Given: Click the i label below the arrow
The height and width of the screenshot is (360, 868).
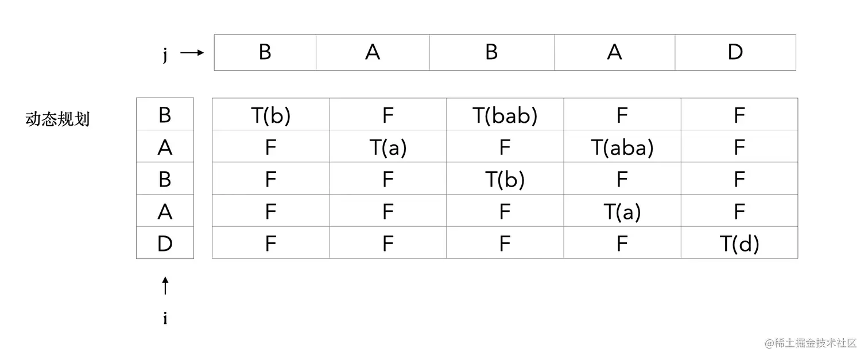Looking at the screenshot, I should (165, 319).
